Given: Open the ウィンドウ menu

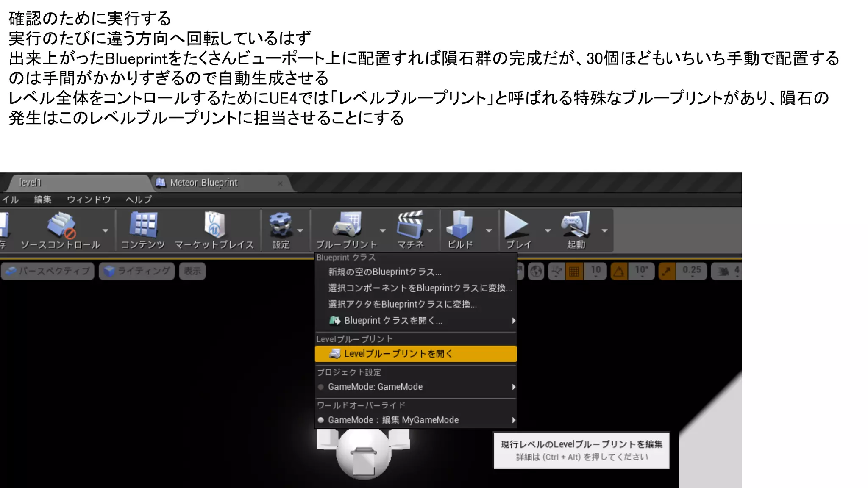Looking at the screenshot, I should 89,200.
